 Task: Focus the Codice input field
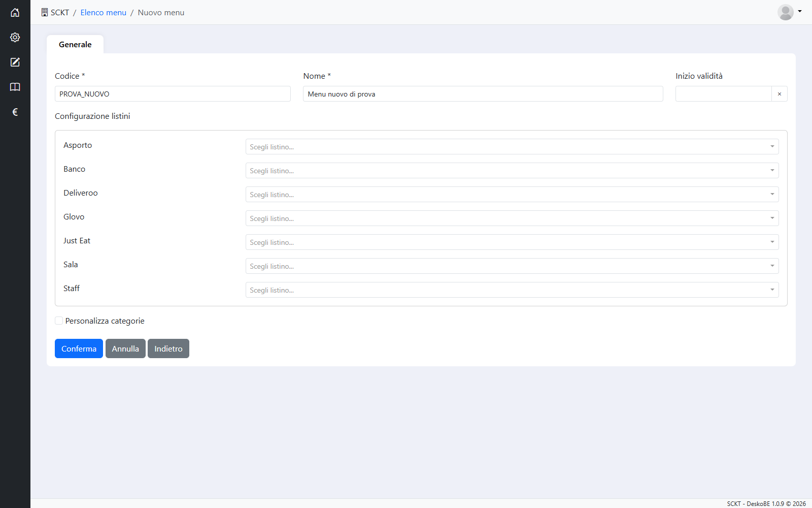coord(173,94)
